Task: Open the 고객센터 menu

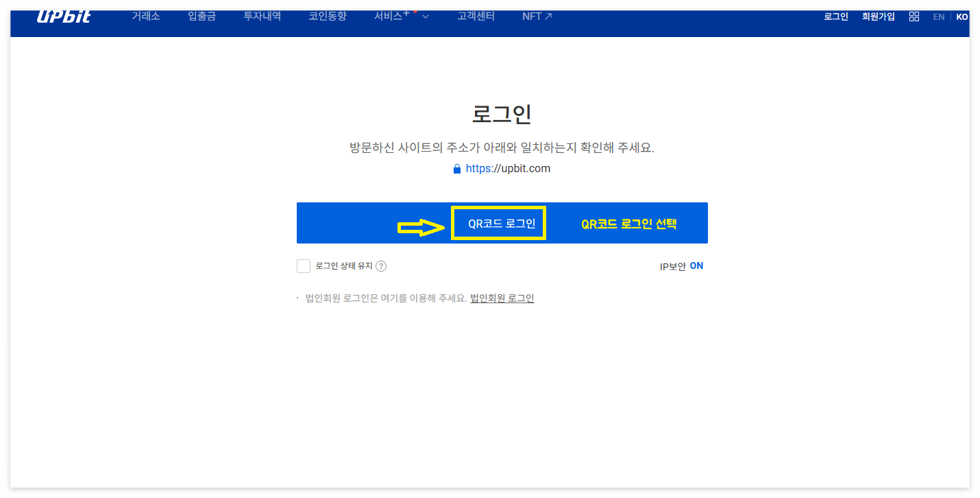Action: (x=476, y=16)
